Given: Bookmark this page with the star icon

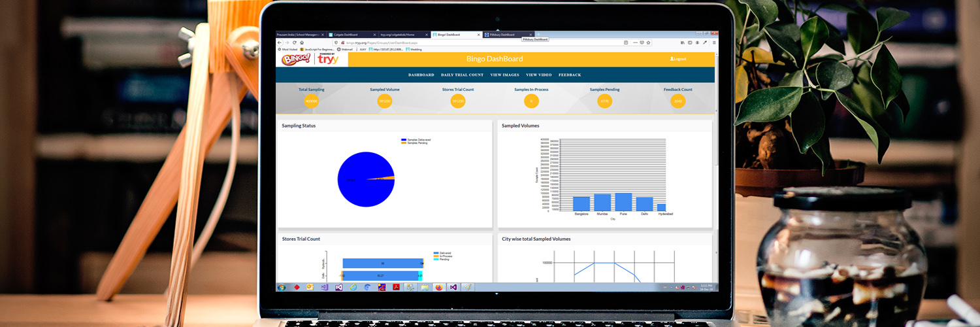Looking at the screenshot, I should coord(649,43).
